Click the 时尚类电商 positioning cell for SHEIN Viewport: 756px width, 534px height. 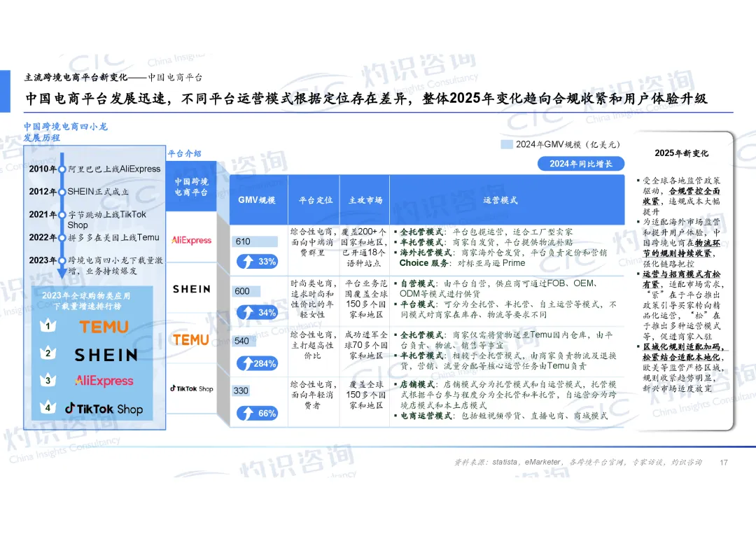pyautogui.click(x=314, y=299)
